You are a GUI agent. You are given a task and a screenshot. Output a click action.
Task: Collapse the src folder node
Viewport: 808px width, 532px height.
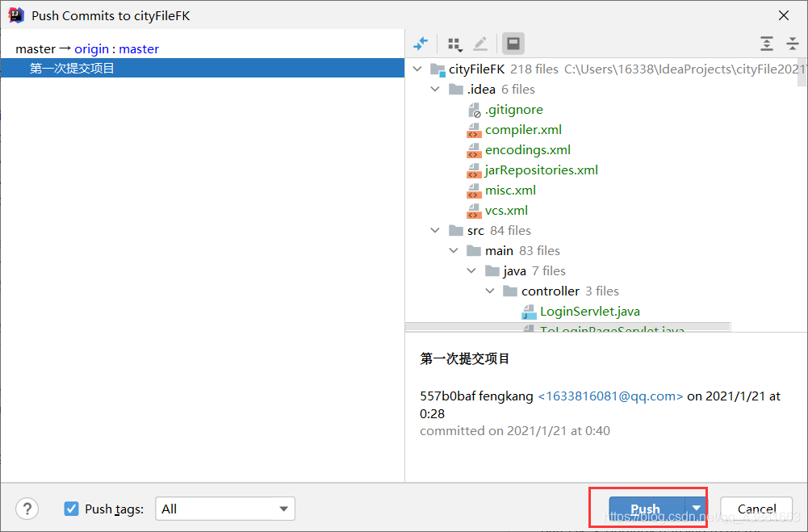(435, 230)
